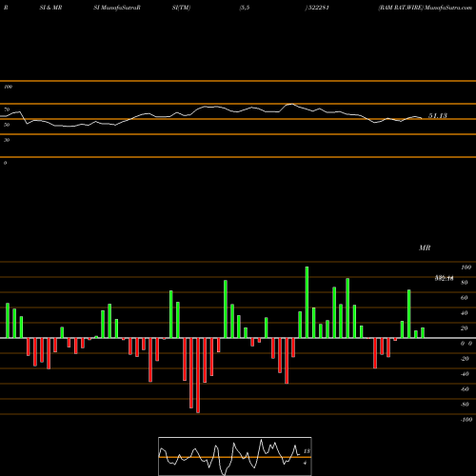Screen dimensions: 476x476
Task: Click the MR axis label -60
Action: (x=465, y=389)
